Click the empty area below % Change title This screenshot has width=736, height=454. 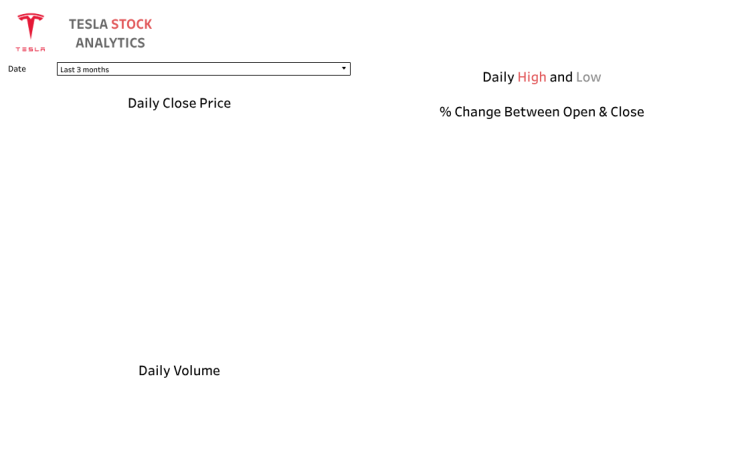pyautogui.click(x=541, y=280)
